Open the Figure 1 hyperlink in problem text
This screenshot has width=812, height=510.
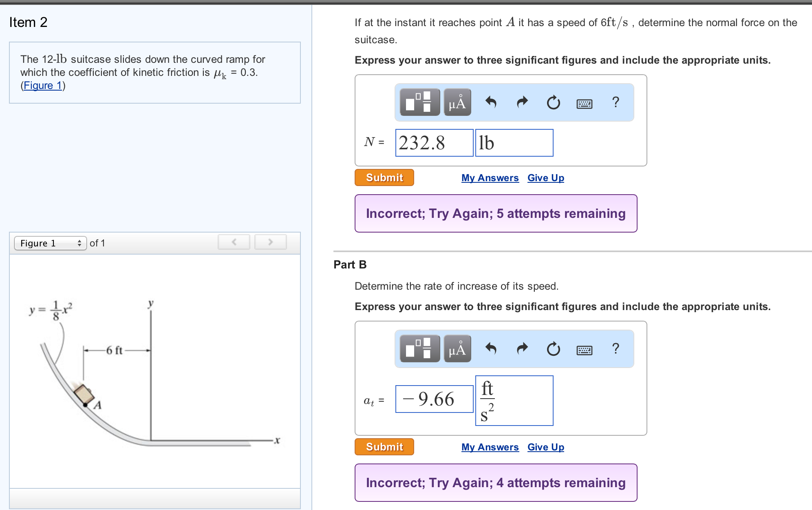coord(42,85)
